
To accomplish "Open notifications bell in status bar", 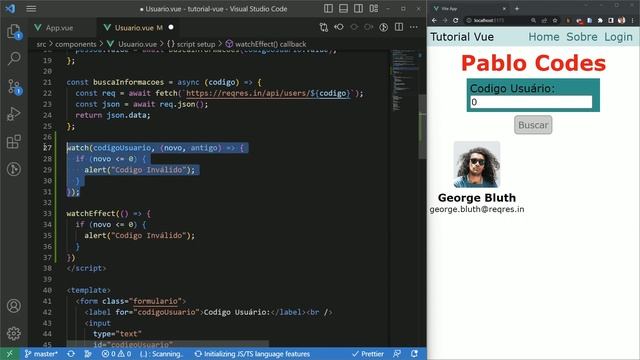I will click(414, 354).
